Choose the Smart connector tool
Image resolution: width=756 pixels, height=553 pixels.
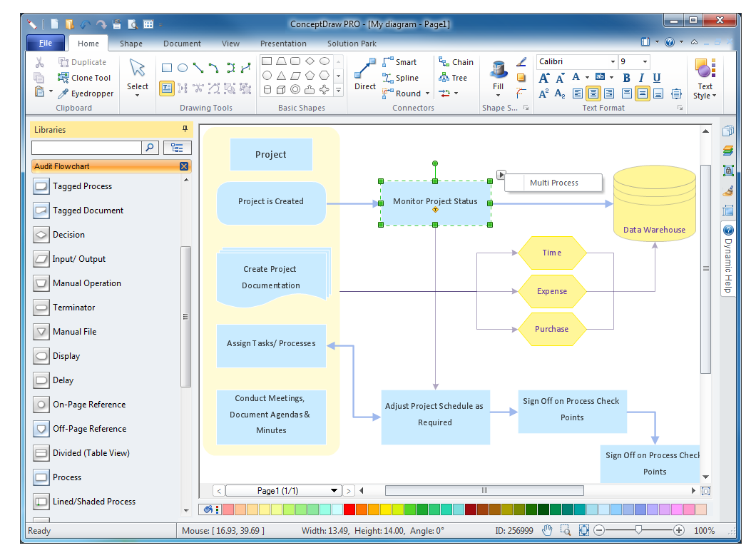point(399,62)
